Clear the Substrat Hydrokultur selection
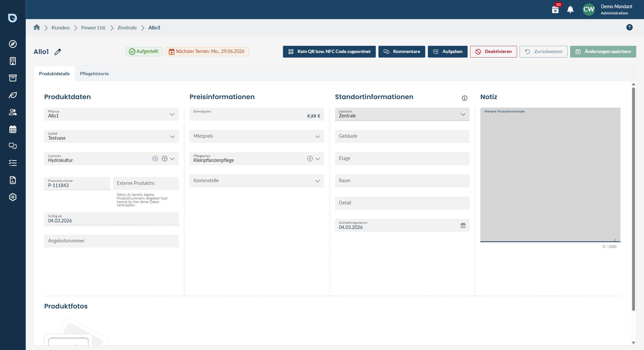This screenshot has width=644, height=350. click(x=155, y=159)
